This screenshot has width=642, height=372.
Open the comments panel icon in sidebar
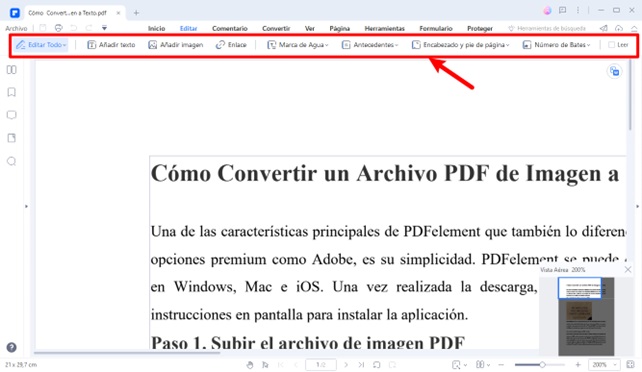(11, 115)
